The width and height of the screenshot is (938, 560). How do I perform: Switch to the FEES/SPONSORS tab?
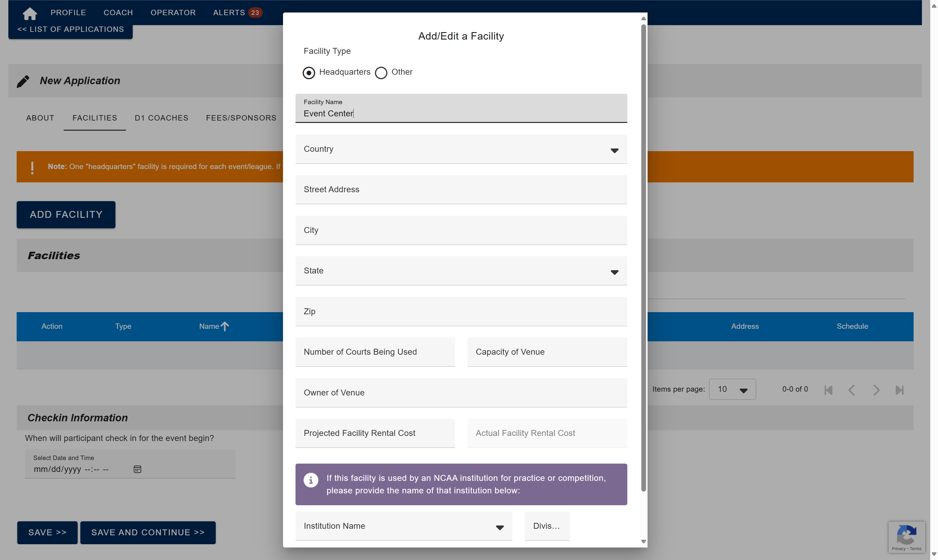[x=241, y=118]
